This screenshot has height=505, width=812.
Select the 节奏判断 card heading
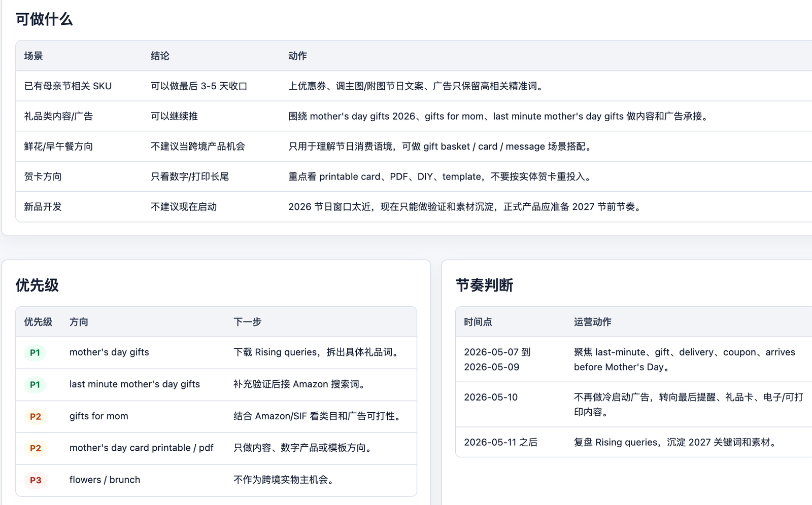pyautogui.click(x=484, y=285)
